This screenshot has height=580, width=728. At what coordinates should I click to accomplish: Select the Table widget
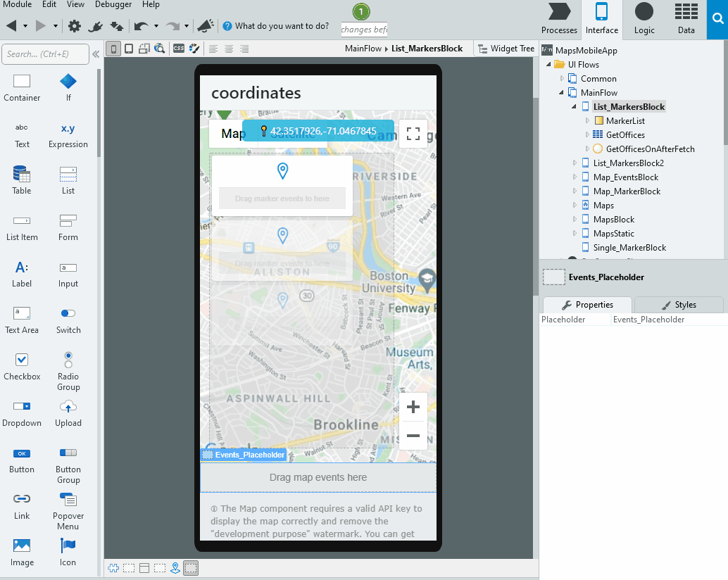click(x=22, y=181)
